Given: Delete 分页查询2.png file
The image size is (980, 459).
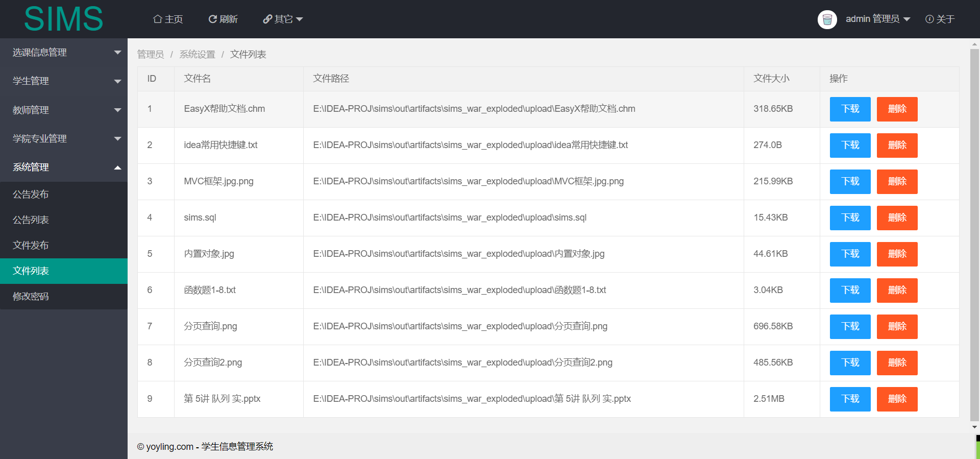Looking at the screenshot, I should [x=897, y=363].
